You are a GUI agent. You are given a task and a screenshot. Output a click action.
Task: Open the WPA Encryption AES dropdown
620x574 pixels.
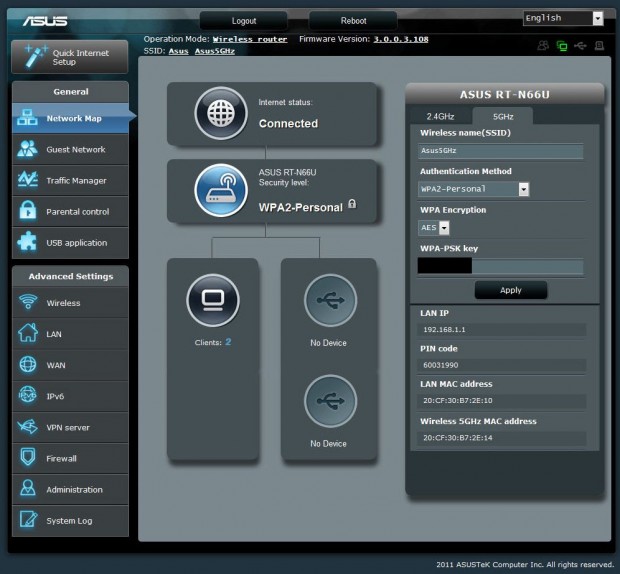(433, 228)
